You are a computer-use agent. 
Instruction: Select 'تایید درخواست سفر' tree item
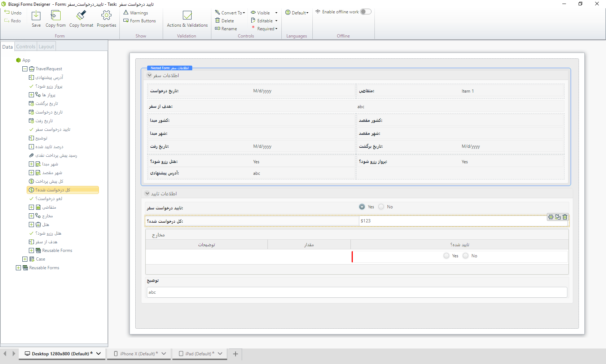tap(50, 129)
